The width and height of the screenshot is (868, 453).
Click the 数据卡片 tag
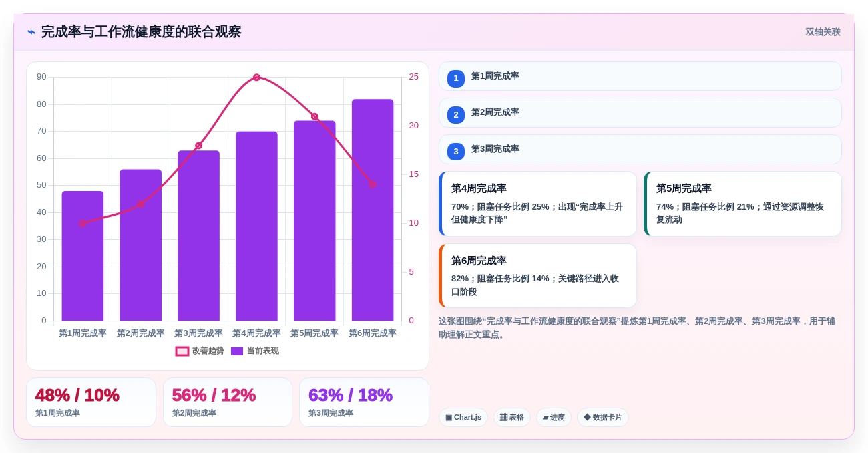click(x=603, y=418)
